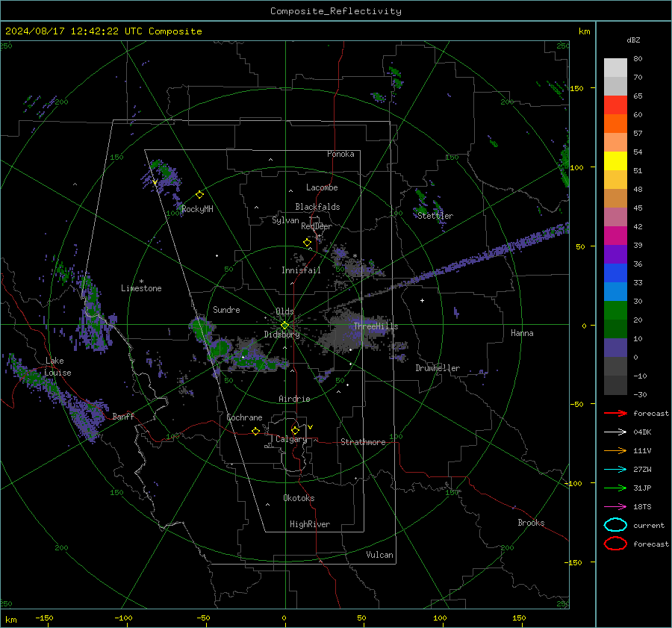Click the Banff label
672x628 pixels.
123,417
